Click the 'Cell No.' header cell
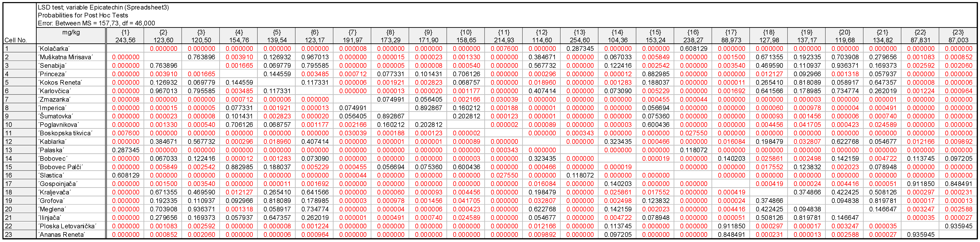Screen dimensions: 980x242 [x=16, y=40]
